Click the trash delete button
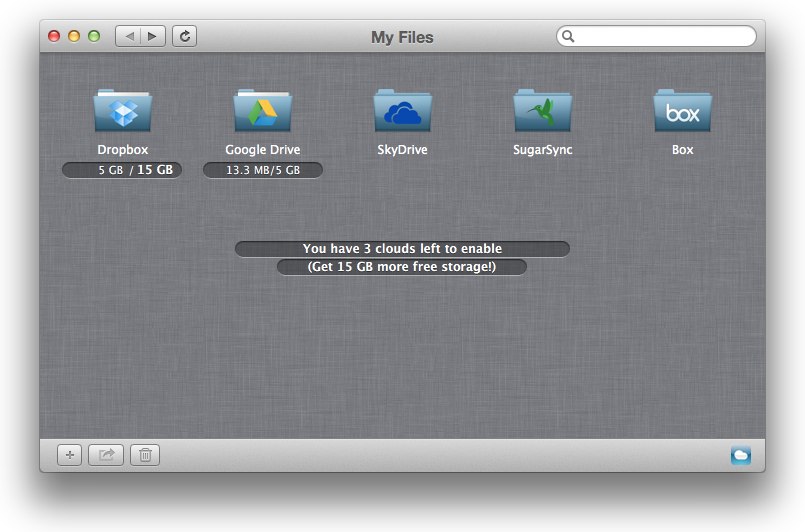 [x=145, y=455]
